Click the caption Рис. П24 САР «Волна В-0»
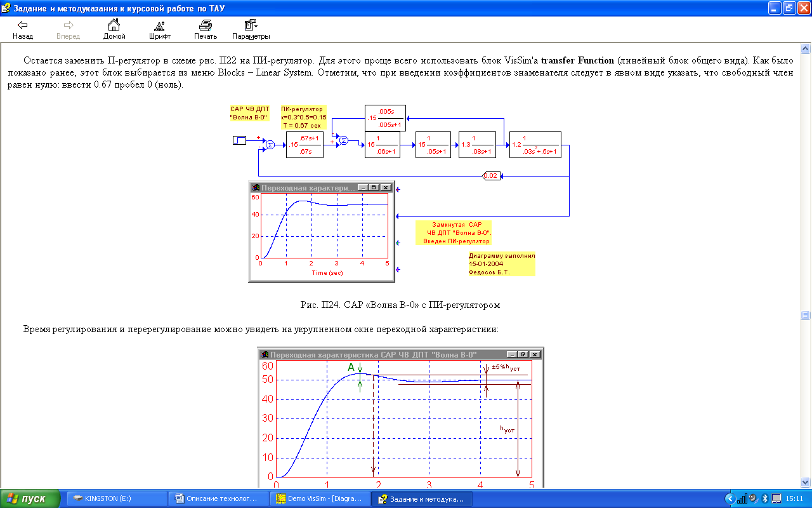The width and height of the screenshot is (812, 508). coord(400,305)
